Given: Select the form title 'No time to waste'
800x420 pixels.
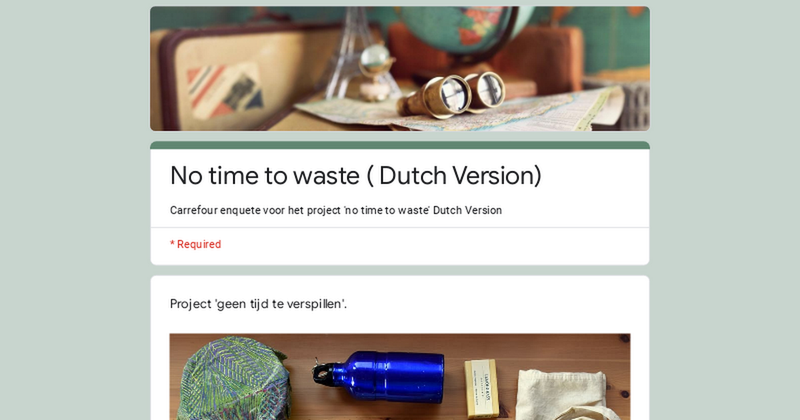Looking at the screenshot, I should 265,176.
